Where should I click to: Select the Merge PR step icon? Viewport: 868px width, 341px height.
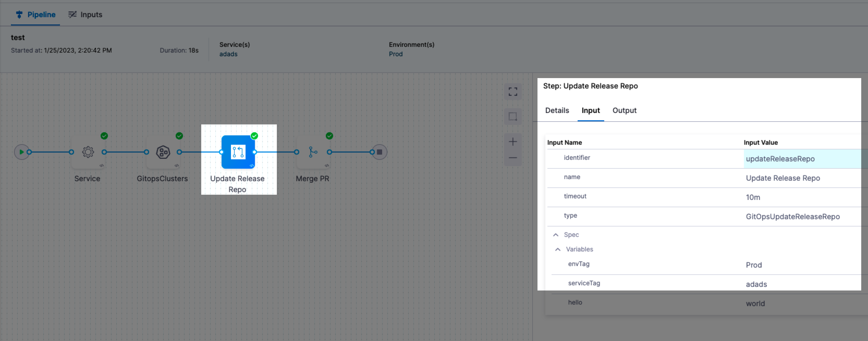[x=313, y=152]
